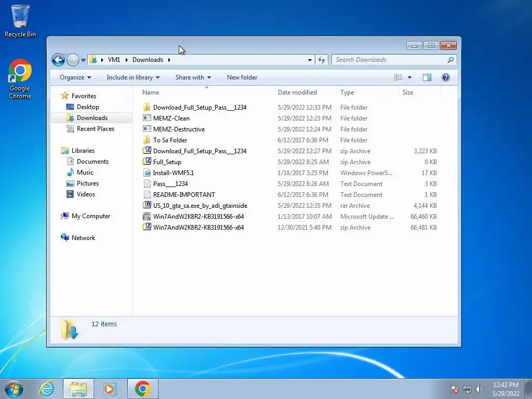Select Network in navigation pane
The width and height of the screenshot is (532, 399).
click(83, 238)
